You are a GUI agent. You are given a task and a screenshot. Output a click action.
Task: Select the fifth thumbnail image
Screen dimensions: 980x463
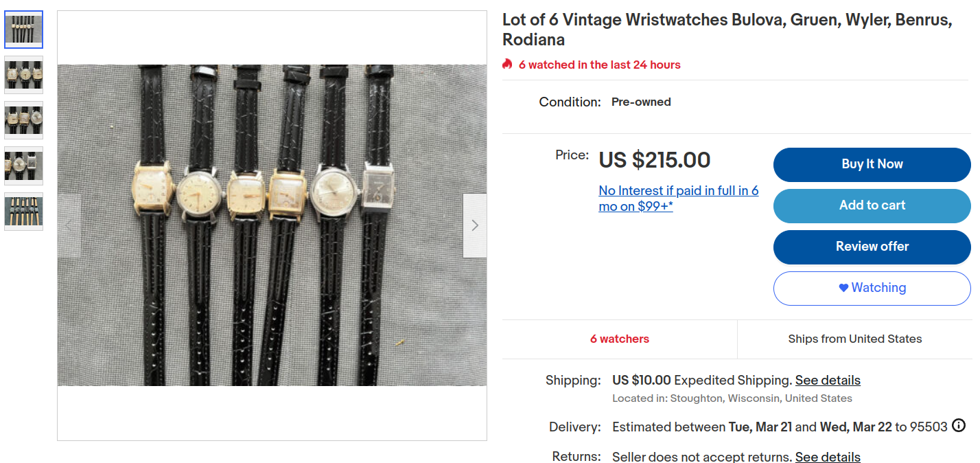point(24,211)
